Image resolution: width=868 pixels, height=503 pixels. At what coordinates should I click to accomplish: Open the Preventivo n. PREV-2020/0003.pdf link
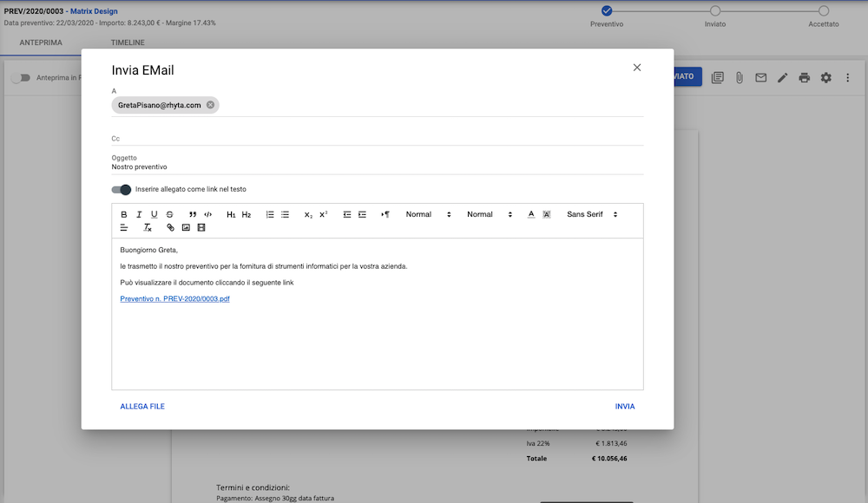click(175, 299)
